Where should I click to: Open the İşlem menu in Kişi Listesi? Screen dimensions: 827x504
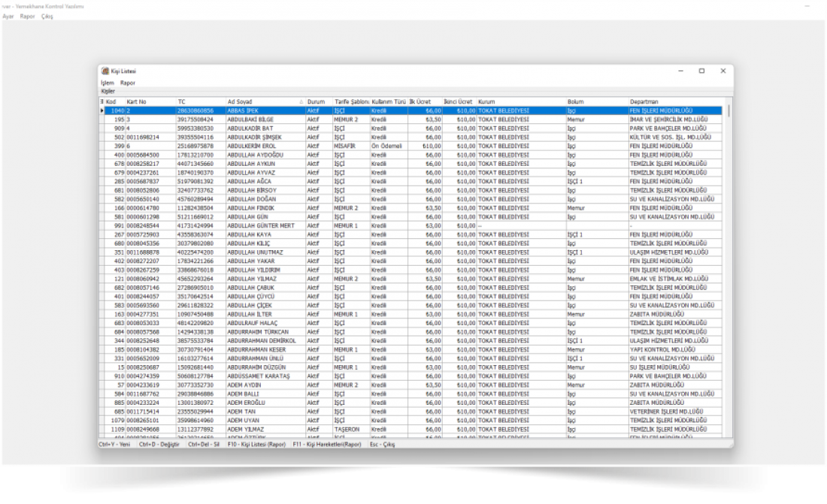pos(107,83)
